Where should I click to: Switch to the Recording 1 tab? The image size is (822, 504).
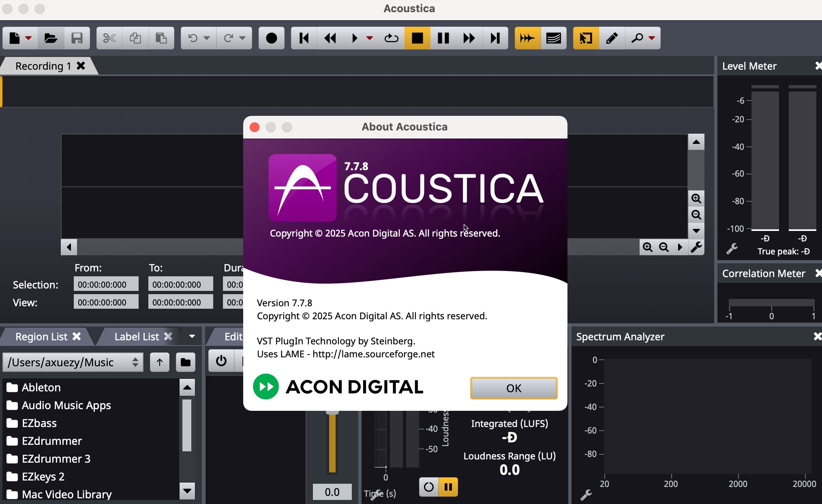(43, 66)
